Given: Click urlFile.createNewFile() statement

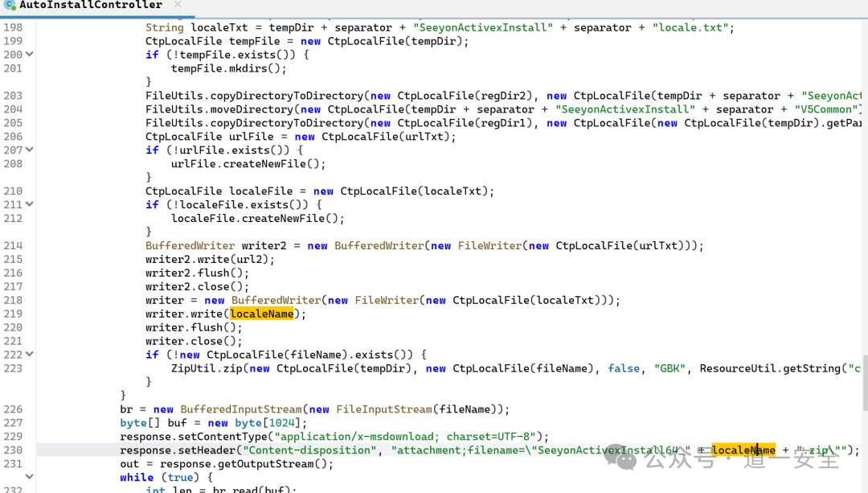Looking at the screenshot, I should pos(248,163).
